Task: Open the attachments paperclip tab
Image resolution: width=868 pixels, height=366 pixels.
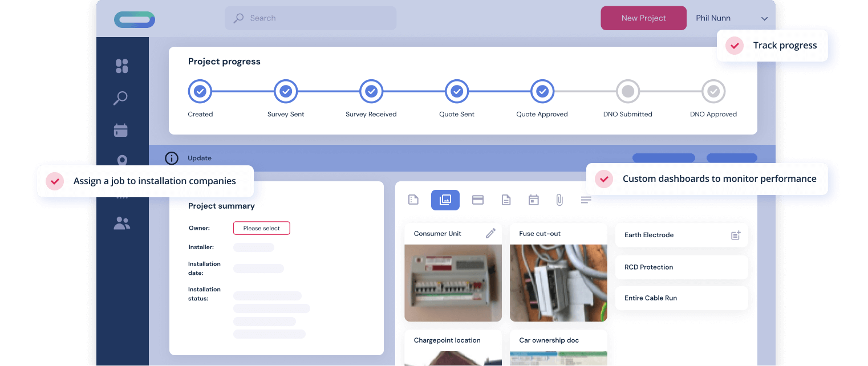Action: [559, 200]
